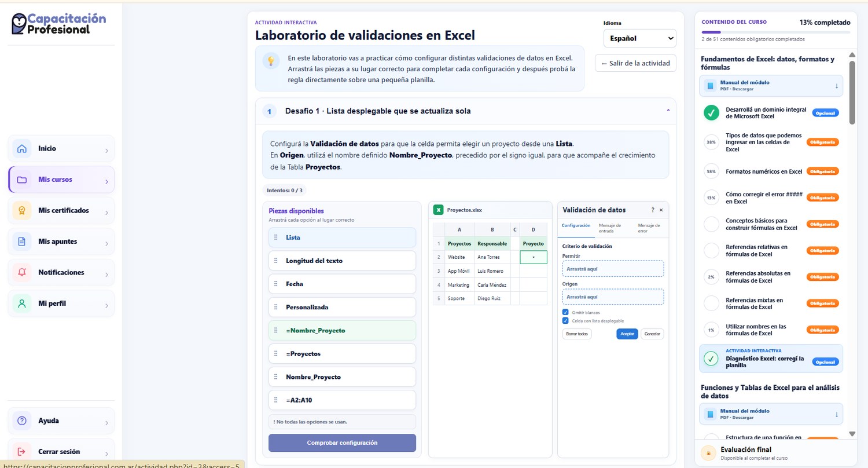
Task: Click the course progress bar at 13%
Action: click(x=776, y=32)
